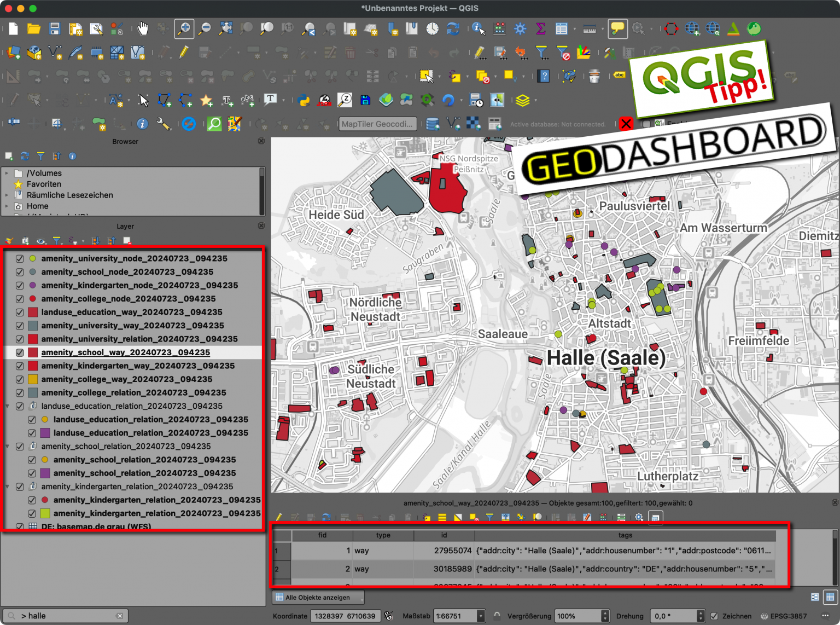Open the MapTiler Geocoding panel
840x625 pixels.
click(377, 124)
